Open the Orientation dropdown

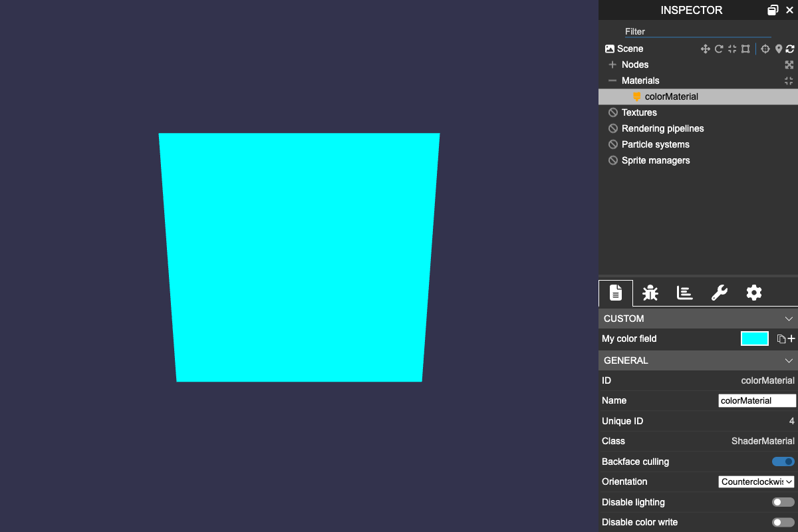(755, 481)
